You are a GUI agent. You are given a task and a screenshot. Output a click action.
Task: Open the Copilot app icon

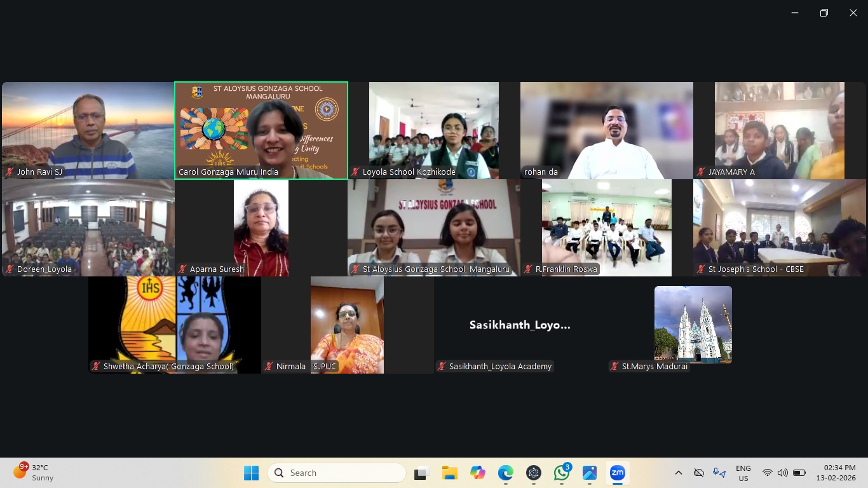pos(478,473)
